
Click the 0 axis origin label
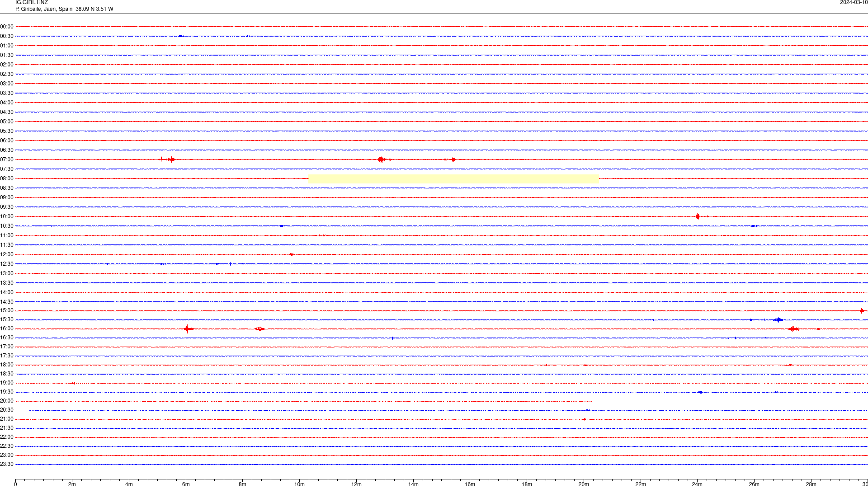(x=15, y=484)
